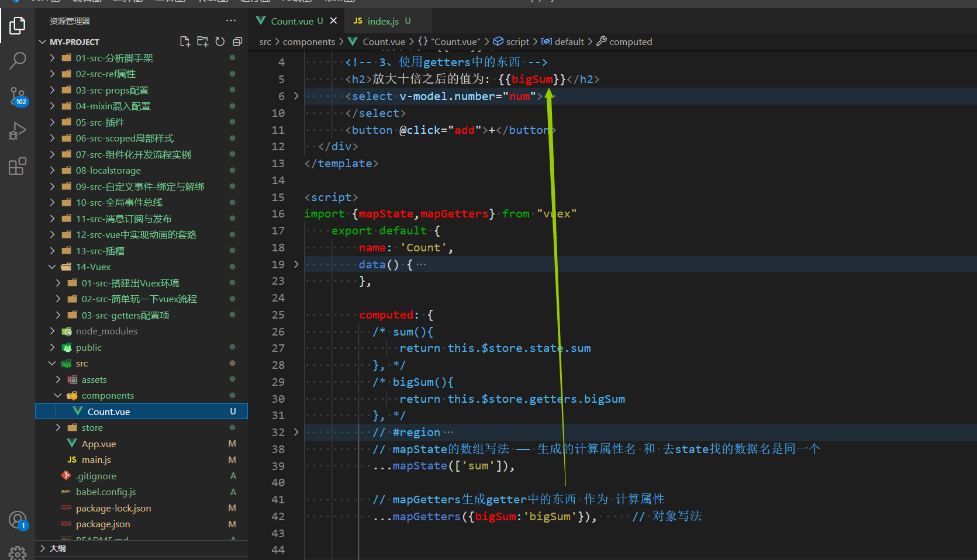The height and width of the screenshot is (560, 977).
Task: Expand the 08-localstorage folder
Action: tap(141, 170)
